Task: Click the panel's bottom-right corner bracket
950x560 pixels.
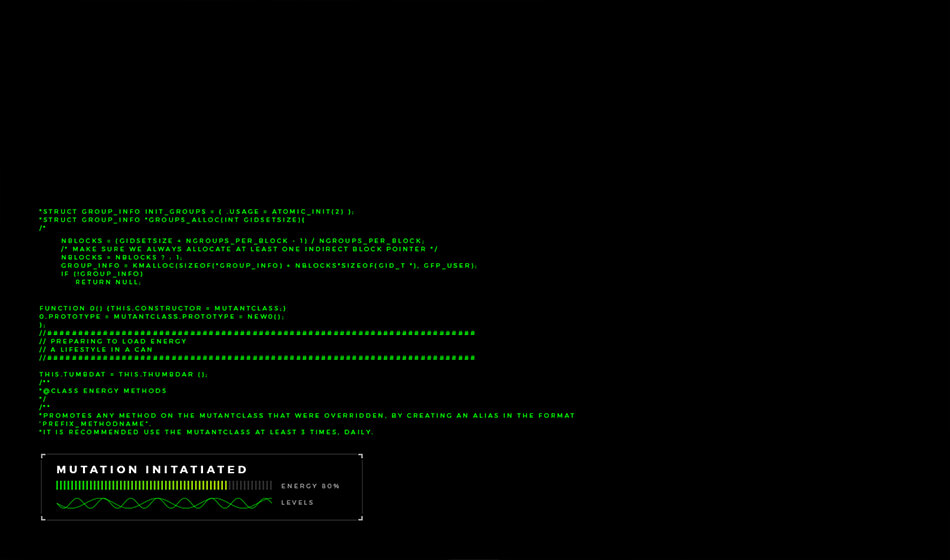Action: point(360,518)
